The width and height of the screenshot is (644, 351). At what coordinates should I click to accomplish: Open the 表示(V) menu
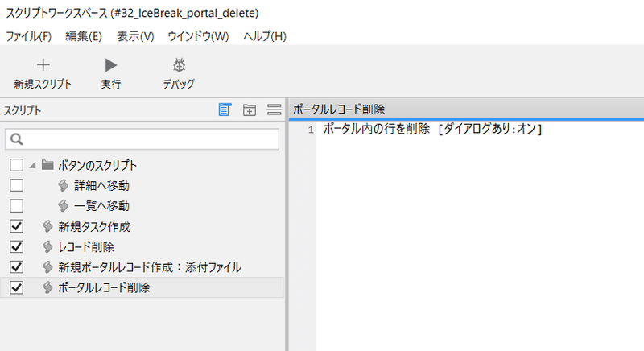pos(135,36)
